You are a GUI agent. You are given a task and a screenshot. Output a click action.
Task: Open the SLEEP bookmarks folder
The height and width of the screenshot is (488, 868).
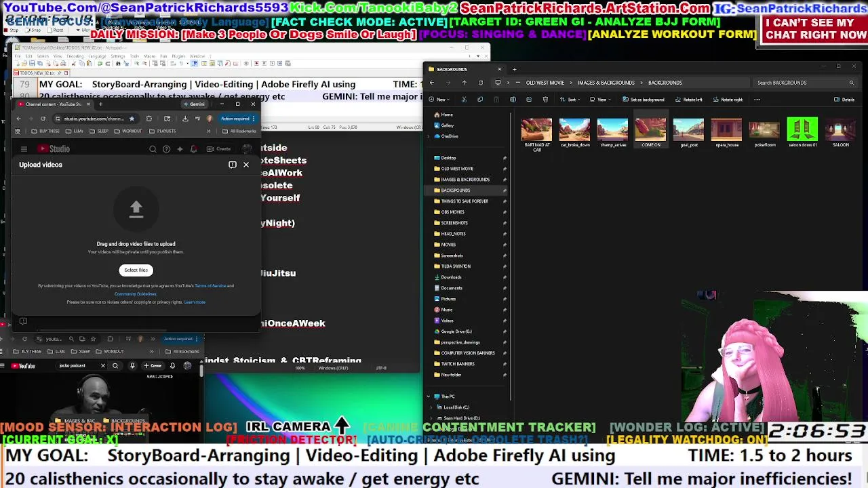click(99, 131)
